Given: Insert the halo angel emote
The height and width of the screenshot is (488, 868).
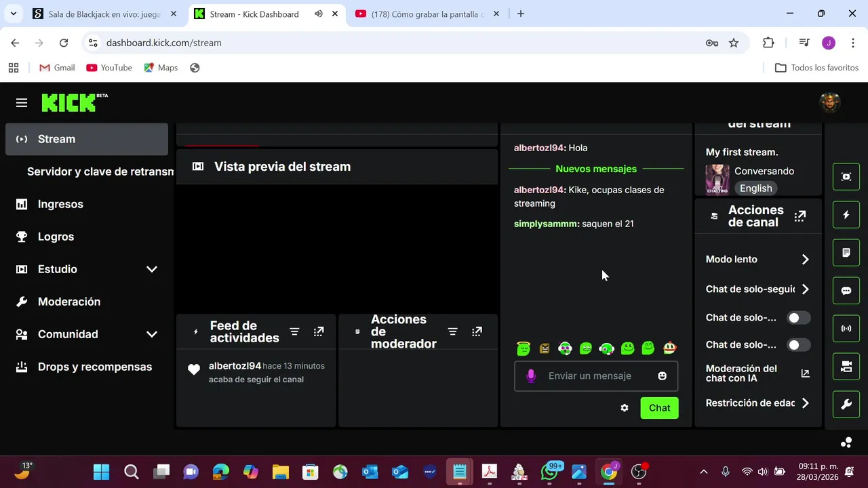Looking at the screenshot, I should tap(524, 348).
